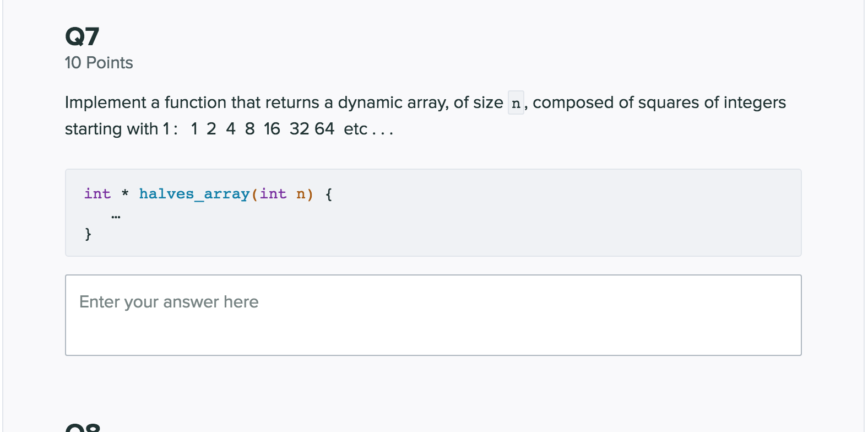Click the int return type keyword

[97, 194]
